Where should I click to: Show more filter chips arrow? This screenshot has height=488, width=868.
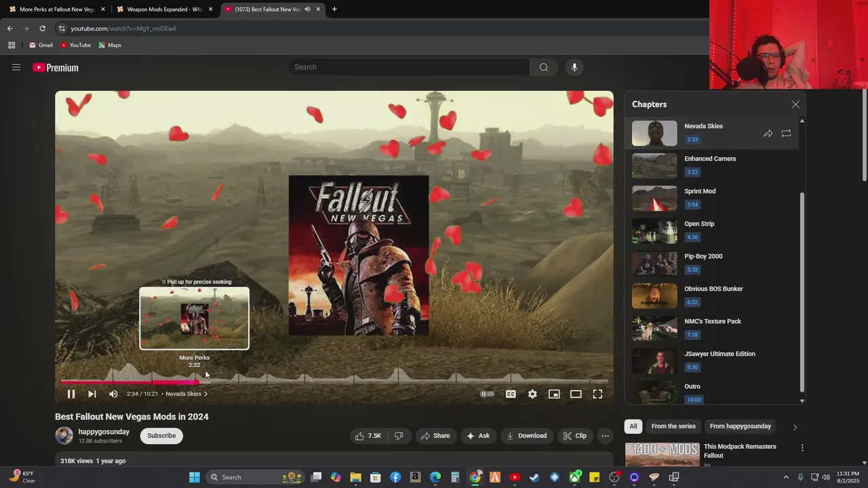[795, 427]
